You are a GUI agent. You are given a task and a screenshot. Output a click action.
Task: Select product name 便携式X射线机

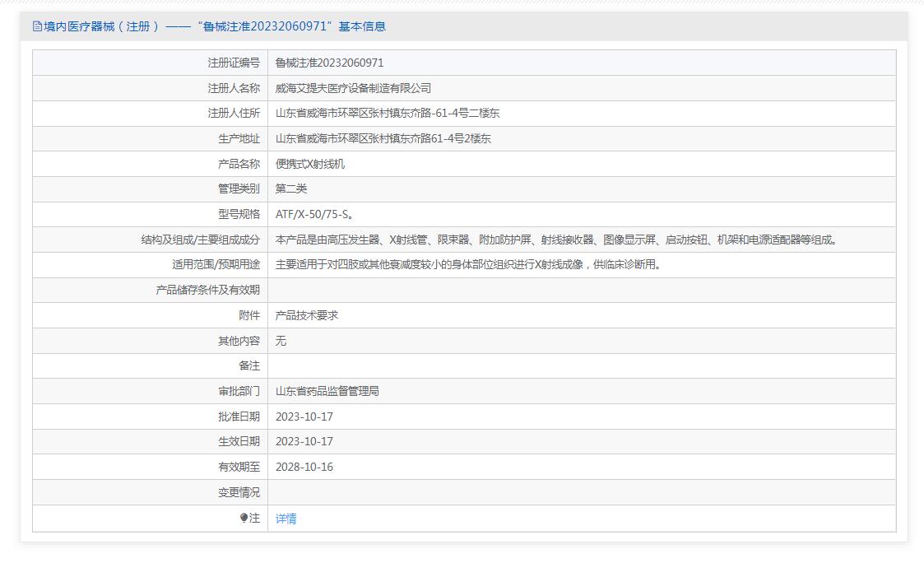(x=310, y=164)
